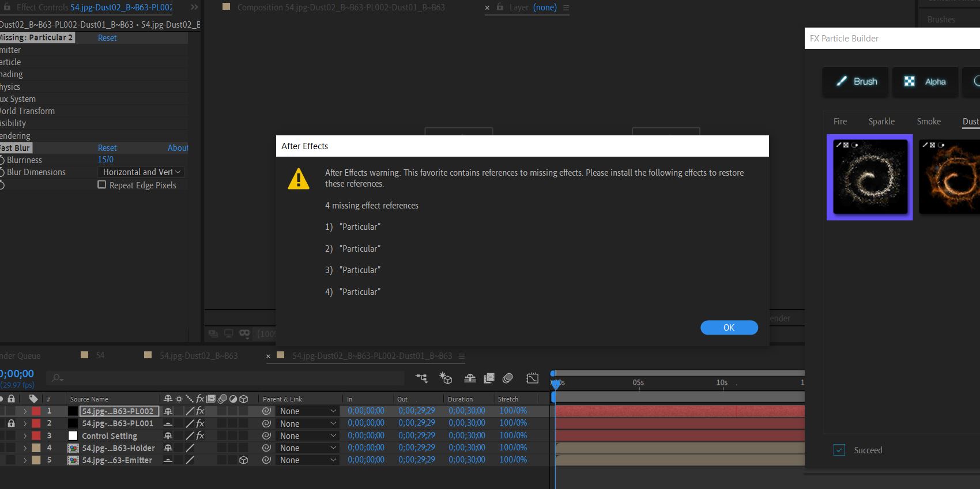Image resolution: width=980 pixels, height=489 pixels.
Task: Click red label color of layer 1
Action: click(36, 411)
